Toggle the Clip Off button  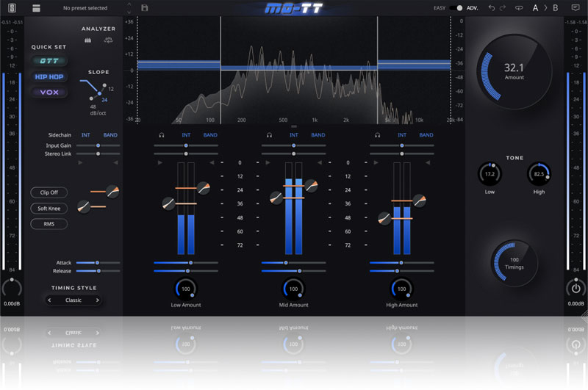click(x=49, y=192)
